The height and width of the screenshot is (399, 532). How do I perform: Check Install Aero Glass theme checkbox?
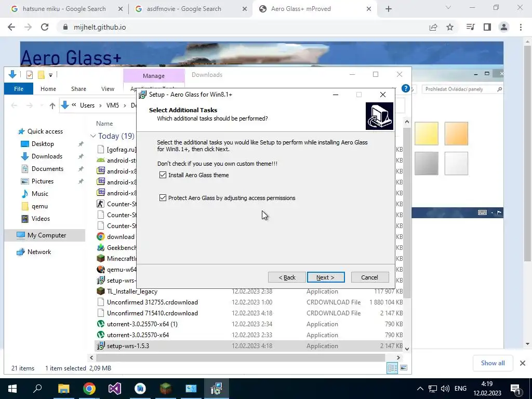click(x=163, y=175)
